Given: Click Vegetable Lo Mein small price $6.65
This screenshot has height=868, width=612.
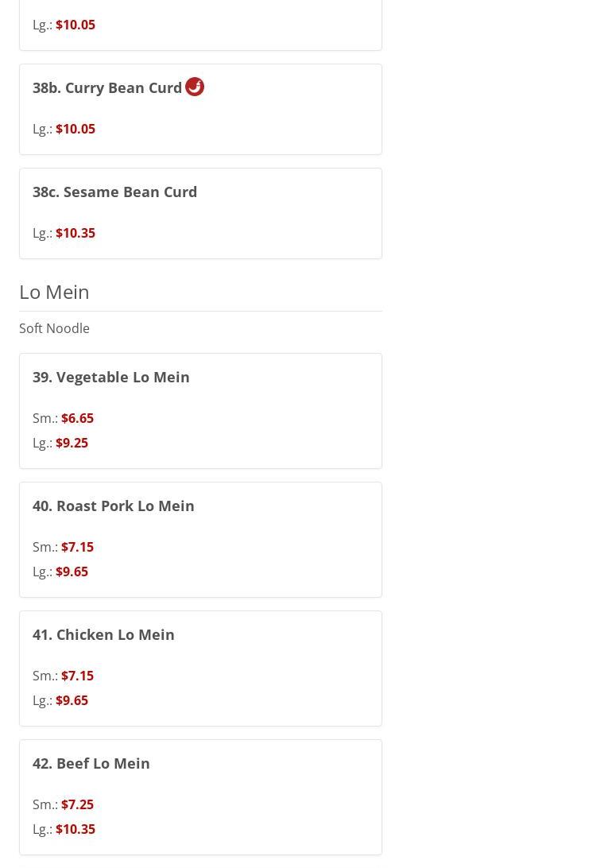Looking at the screenshot, I should tap(77, 418).
